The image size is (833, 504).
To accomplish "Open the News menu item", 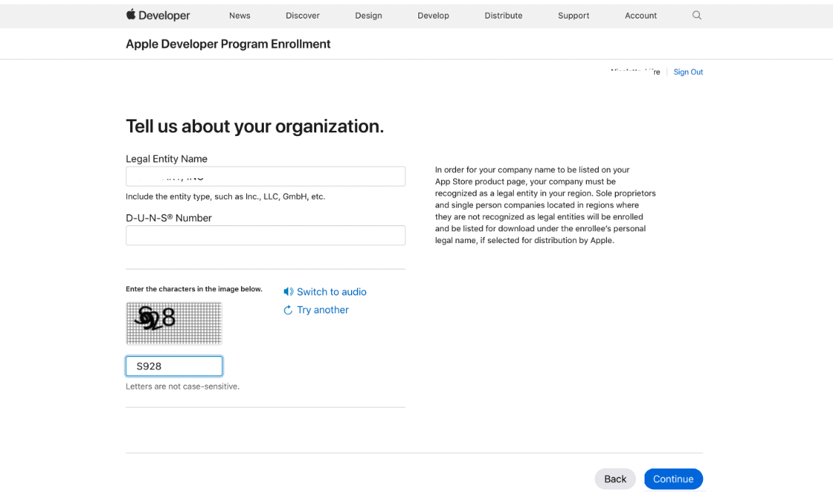I will coord(239,16).
